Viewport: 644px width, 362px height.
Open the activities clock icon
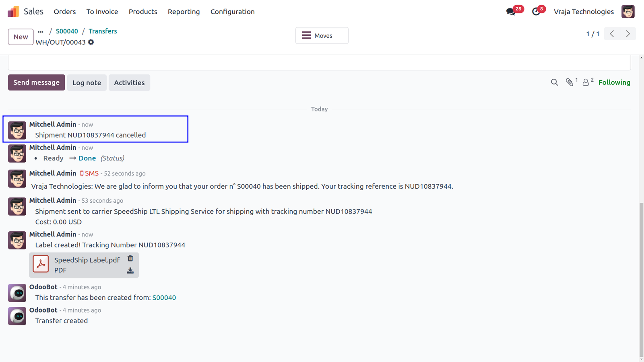(x=536, y=12)
